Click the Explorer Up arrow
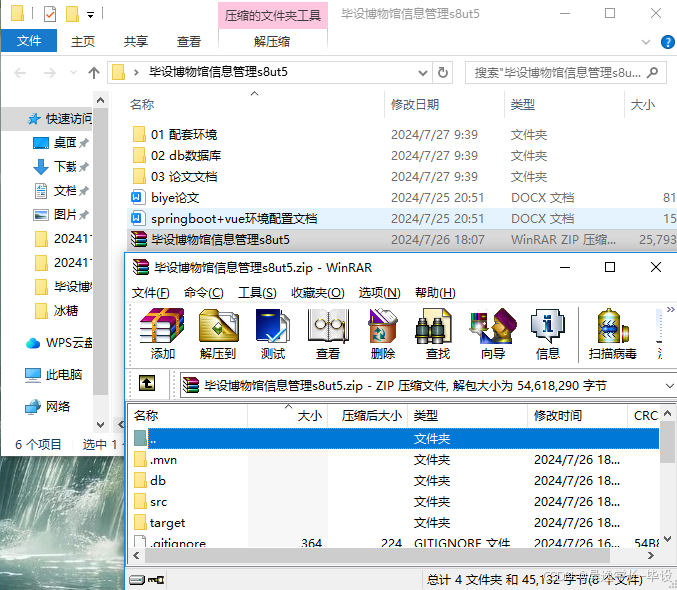677x590 pixels. (x=94, y=73)
